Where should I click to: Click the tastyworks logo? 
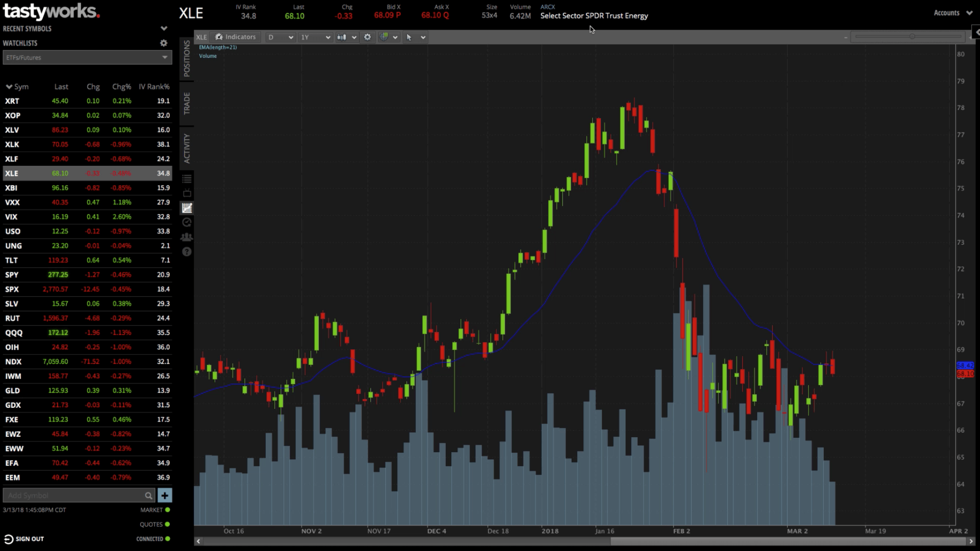[x=51, y=11]
